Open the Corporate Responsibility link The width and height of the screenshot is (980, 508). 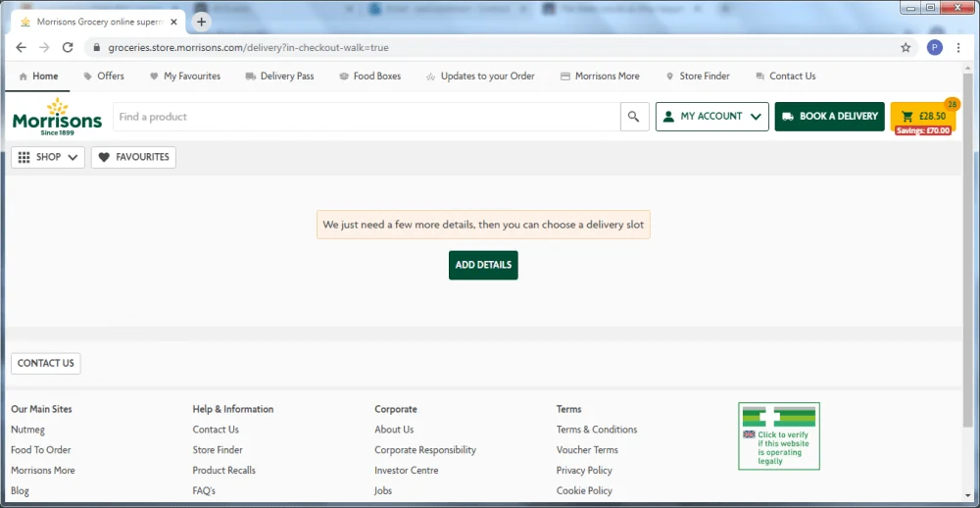(425, 450)
